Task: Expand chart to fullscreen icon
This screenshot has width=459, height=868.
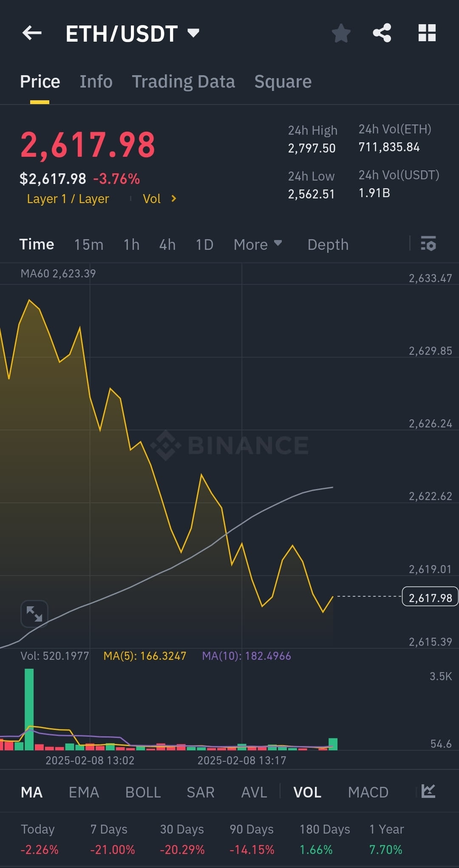Action: 34,614
